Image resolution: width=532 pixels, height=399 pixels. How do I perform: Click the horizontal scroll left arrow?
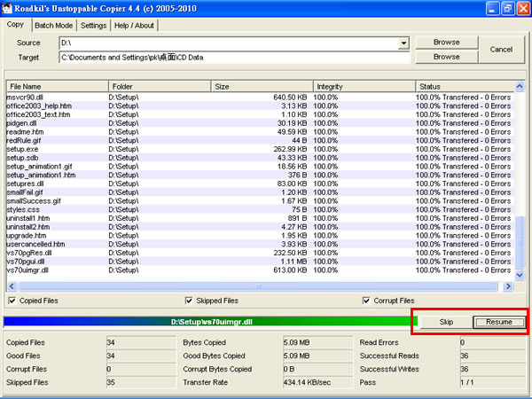12,286
